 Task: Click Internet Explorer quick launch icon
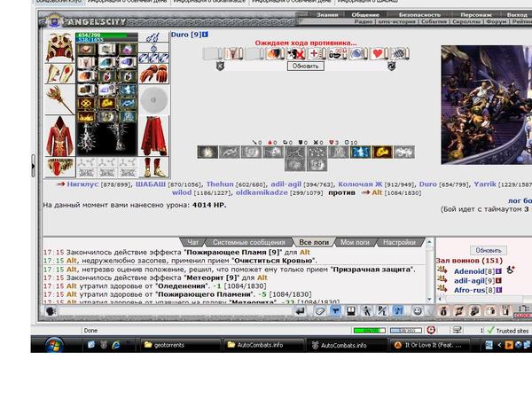(x=116, y=345)
